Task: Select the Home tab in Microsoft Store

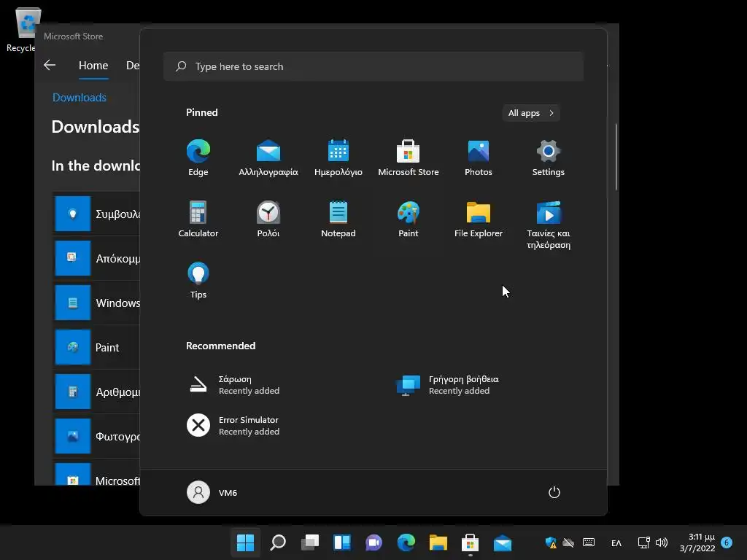Action: coord(93,66)
